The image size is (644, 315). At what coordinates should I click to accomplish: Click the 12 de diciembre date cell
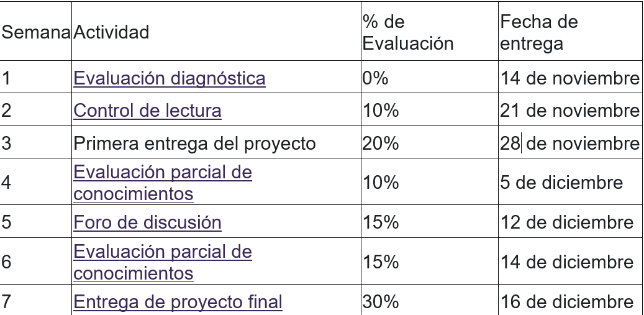pyautogui.click(x=566, y=222)
